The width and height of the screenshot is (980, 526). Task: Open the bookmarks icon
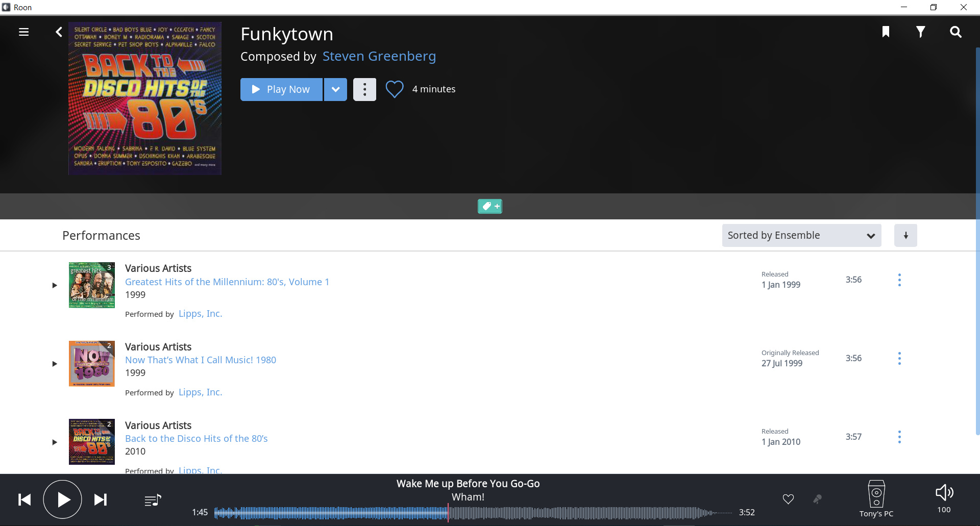coord(886,32)
